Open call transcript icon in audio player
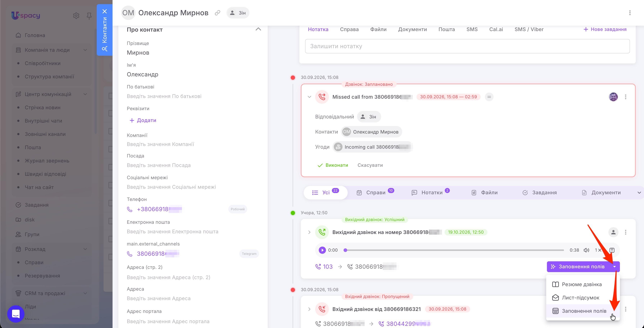This screenshot has width=644, height=328. click(612, 250)
